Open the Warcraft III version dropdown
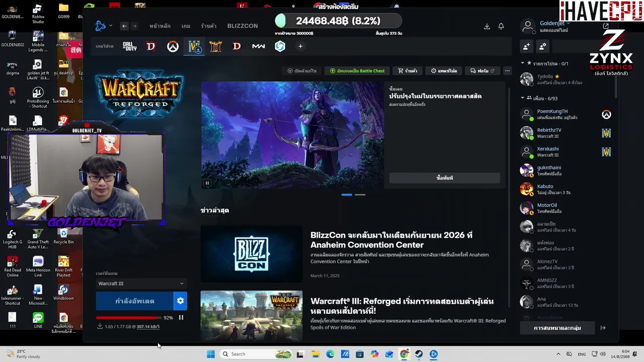Image resolution: width=644 pixels, height=362 pixels. pyautogui.click(x=141, y=284)
